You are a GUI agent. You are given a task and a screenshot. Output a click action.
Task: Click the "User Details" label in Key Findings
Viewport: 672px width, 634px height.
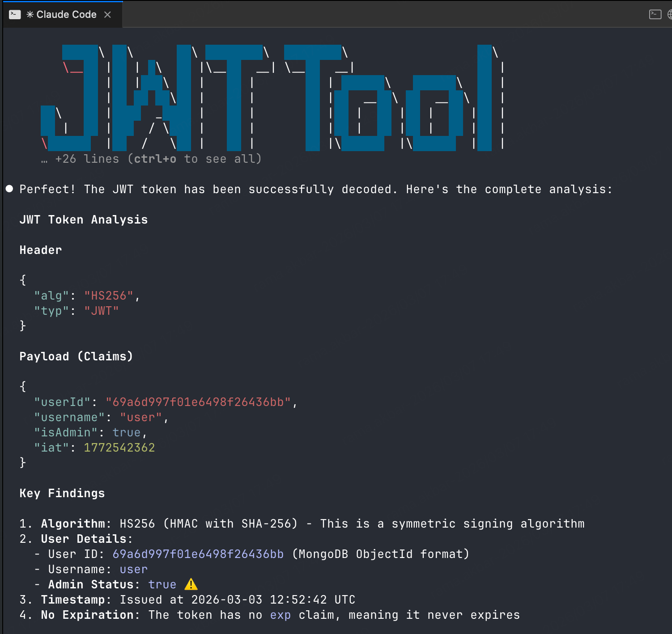coord(84,539)
